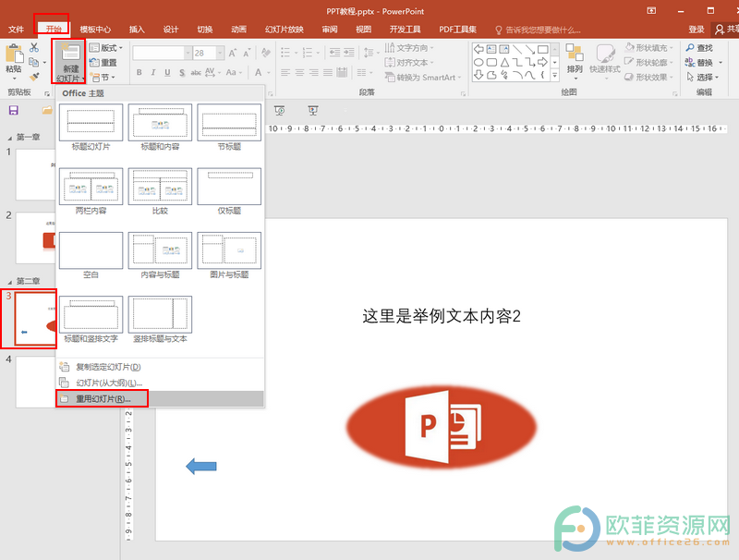The image size is (739, 560).
Task: Pick the 标题和内容 slide layout
Action: pyautogui.click(x=160, y=128)
